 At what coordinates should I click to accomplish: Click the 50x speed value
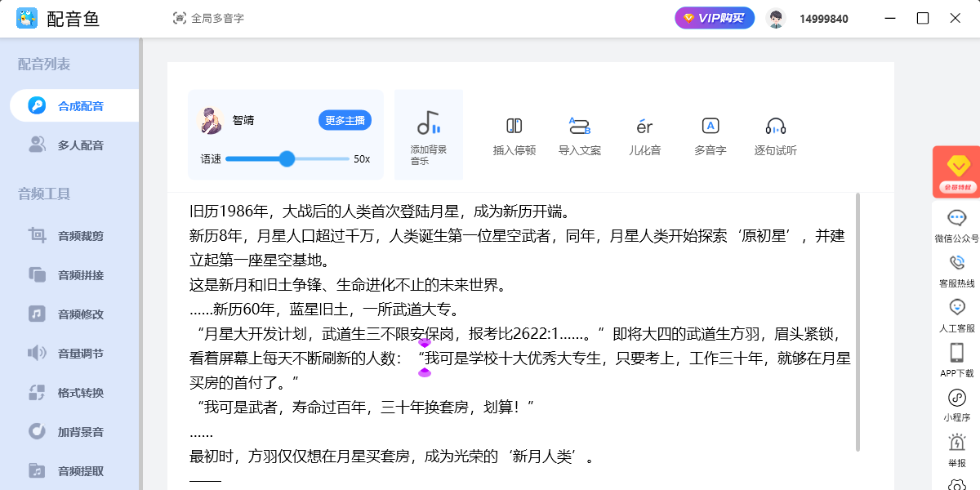pyautogui.click(x=362, y=159)
